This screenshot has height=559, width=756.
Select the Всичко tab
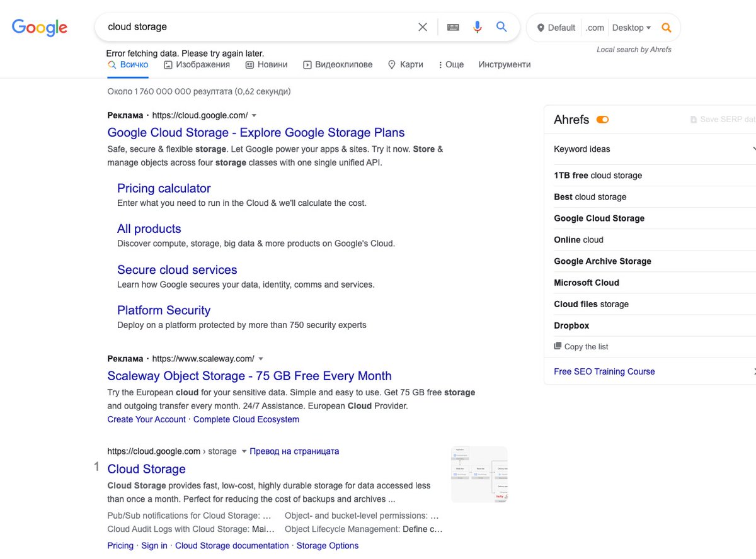point(128,64)
